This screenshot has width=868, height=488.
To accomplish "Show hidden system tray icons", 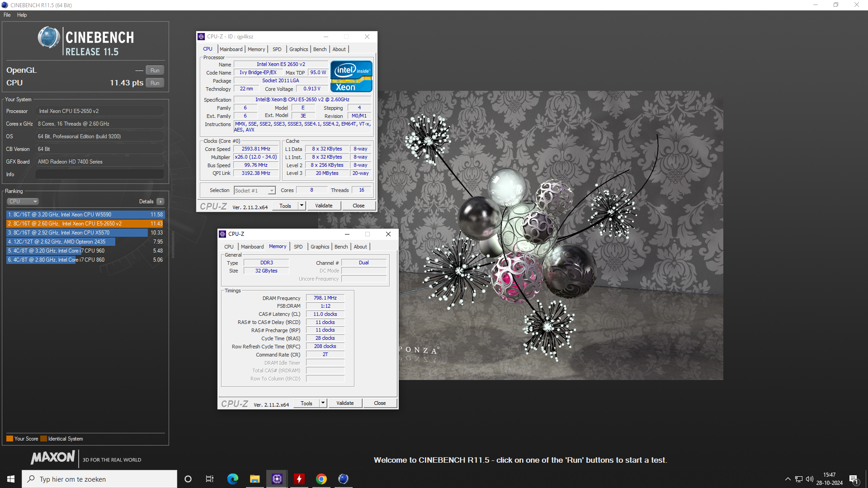I will click(x=788, y=479).
